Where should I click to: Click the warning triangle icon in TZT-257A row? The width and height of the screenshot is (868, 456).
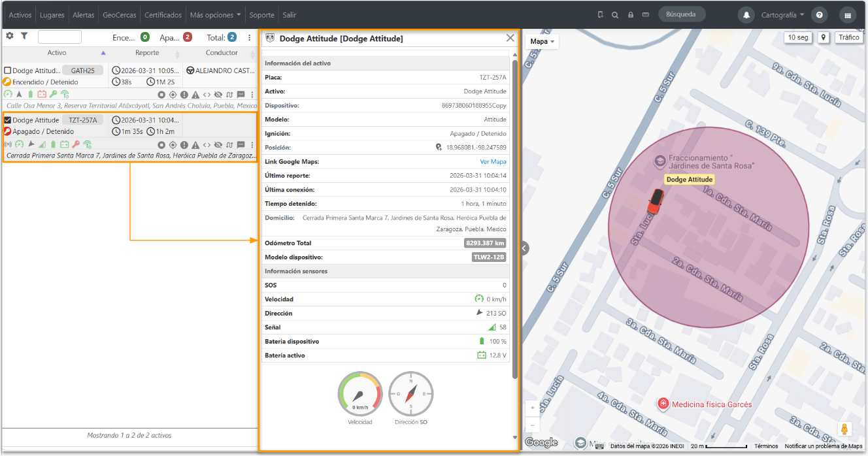[195, 144]
